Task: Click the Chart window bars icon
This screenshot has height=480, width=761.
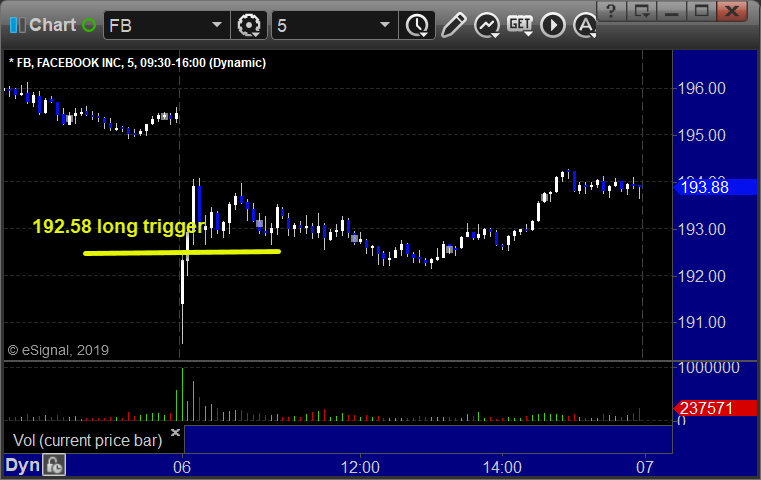Action: (17, 25)
